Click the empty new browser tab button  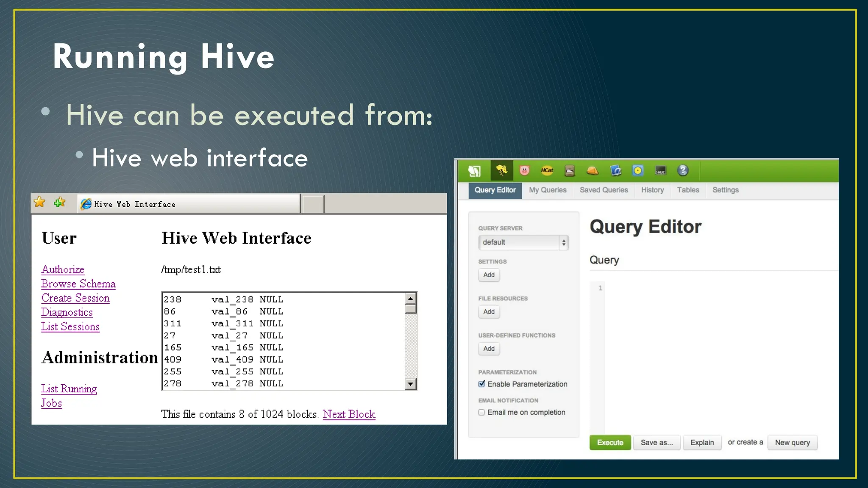coord(313,204)
